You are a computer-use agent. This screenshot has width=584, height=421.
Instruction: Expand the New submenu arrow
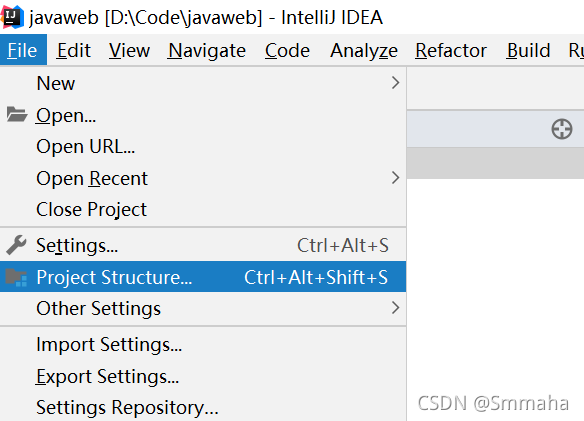[x=395, y=83]
